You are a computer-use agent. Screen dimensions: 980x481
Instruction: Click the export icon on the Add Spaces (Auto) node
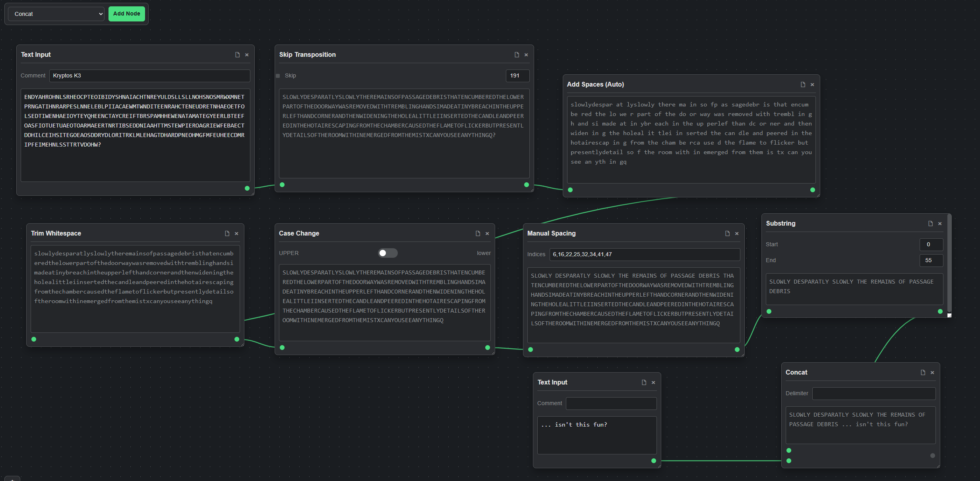tap(802, 84)
